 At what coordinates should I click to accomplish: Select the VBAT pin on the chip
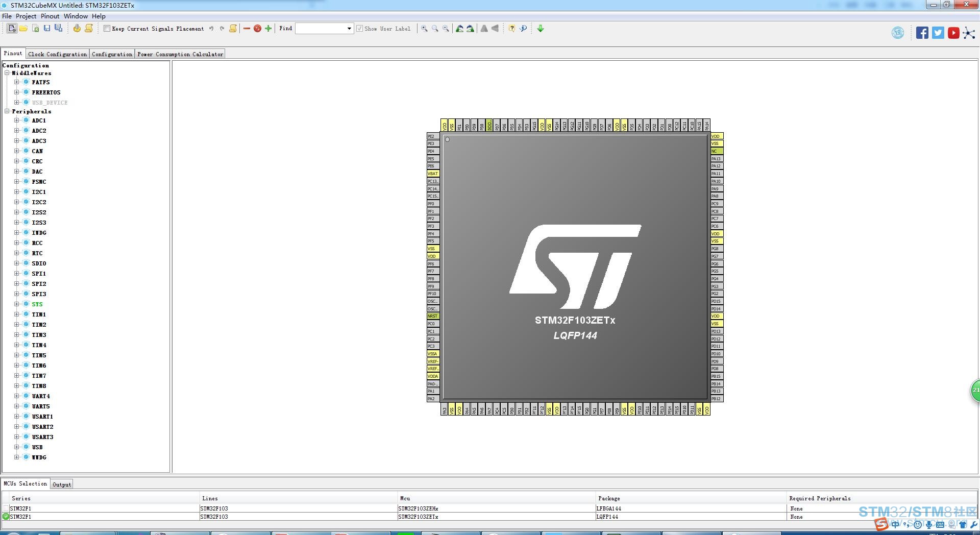(x=433, y=174)
